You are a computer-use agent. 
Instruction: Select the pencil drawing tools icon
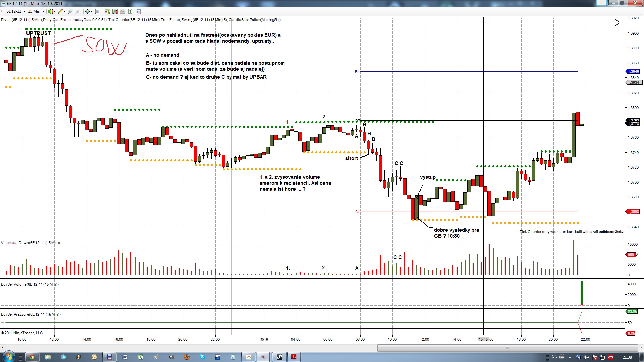click(61, 11)
